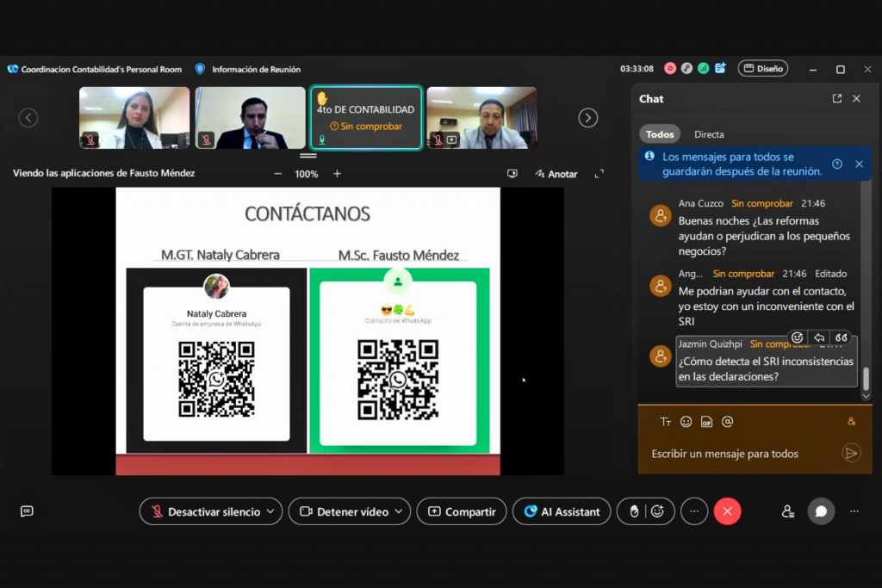This screenshot has width=882, height=588.
Task: Click Ana Cuzco message about reformas
Action: pyautogui.click(x=764, y=236)
